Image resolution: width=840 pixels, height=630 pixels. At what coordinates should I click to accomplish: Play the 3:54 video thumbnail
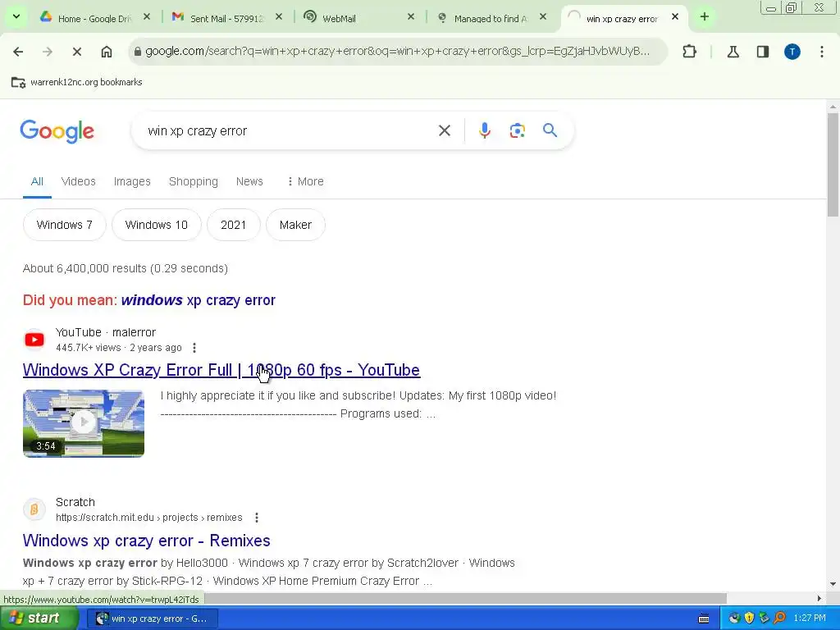pyautogui.click(x=84, y=423)
